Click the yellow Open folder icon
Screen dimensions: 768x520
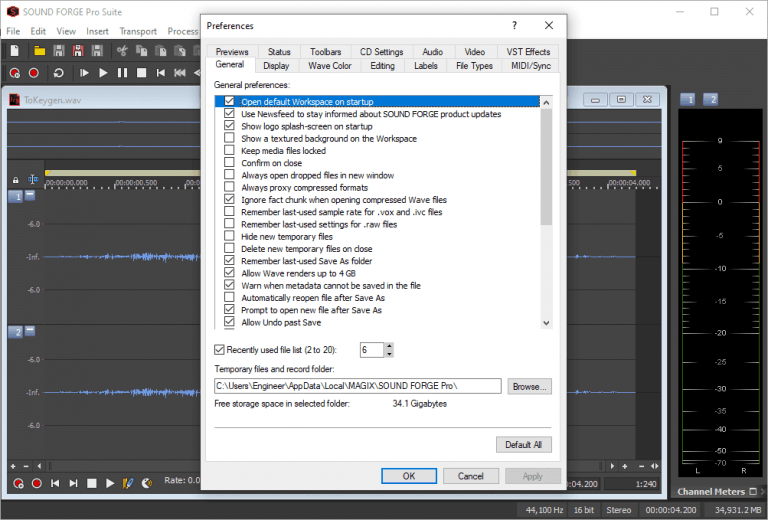39,50
